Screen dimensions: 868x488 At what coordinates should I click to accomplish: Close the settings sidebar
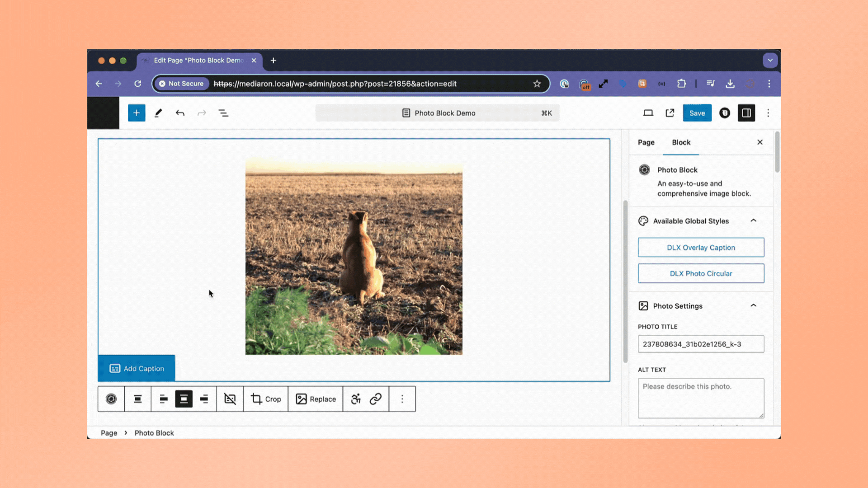tap(760, 142)
